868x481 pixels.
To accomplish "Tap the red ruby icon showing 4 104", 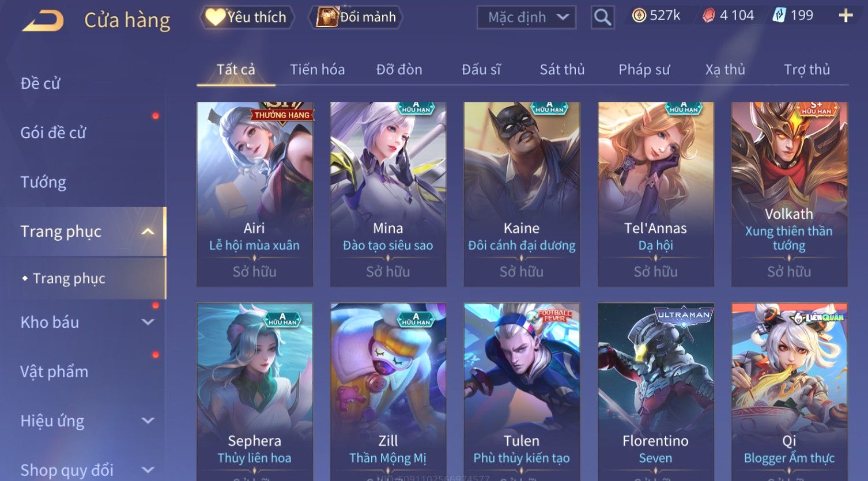I will click(709, 16).
